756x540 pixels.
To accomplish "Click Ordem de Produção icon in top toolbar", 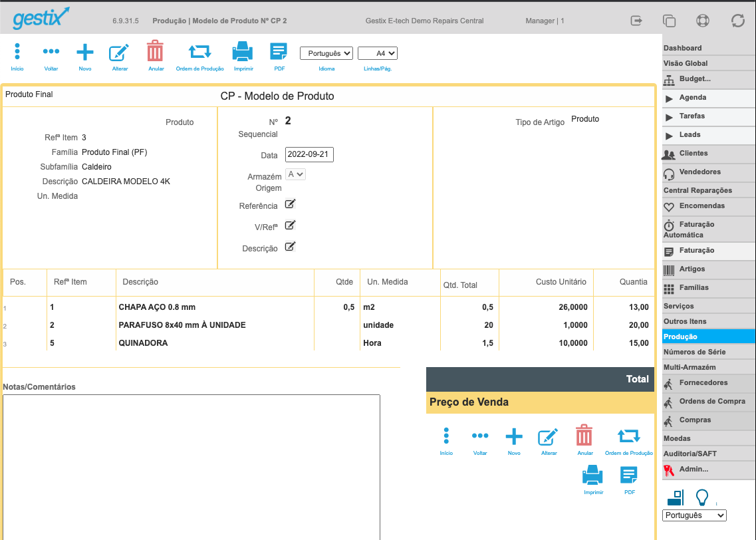I will coord(199,51).
